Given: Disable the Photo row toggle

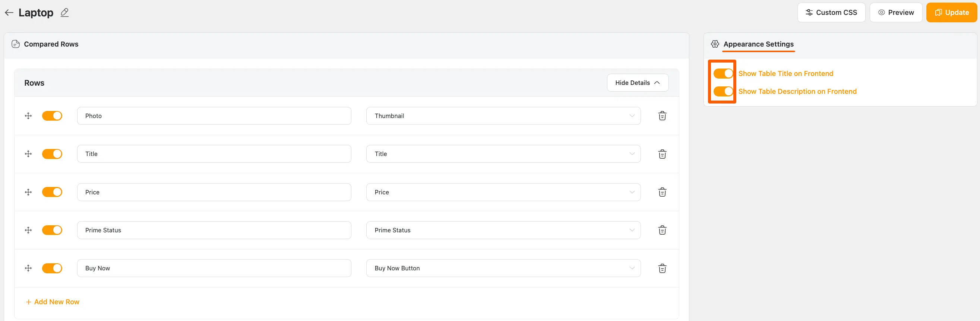Looking at the screenshot, I should click(52, 116).
